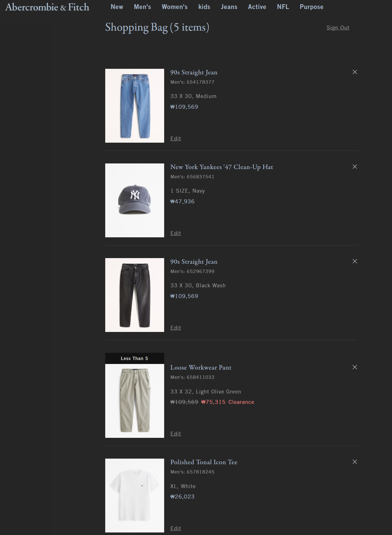Remove the New York Yankees hat item
The image size is (392, 535).
coord(355,167)
